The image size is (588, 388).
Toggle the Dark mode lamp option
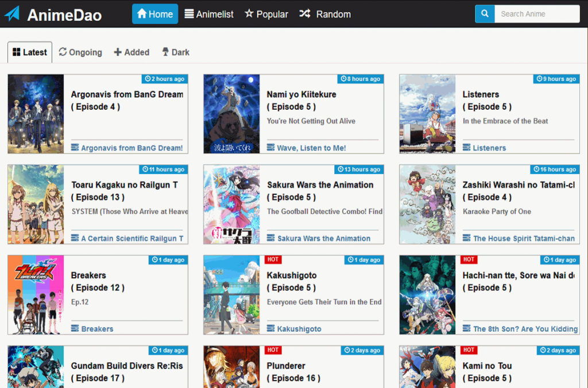(x=176, y=52)
